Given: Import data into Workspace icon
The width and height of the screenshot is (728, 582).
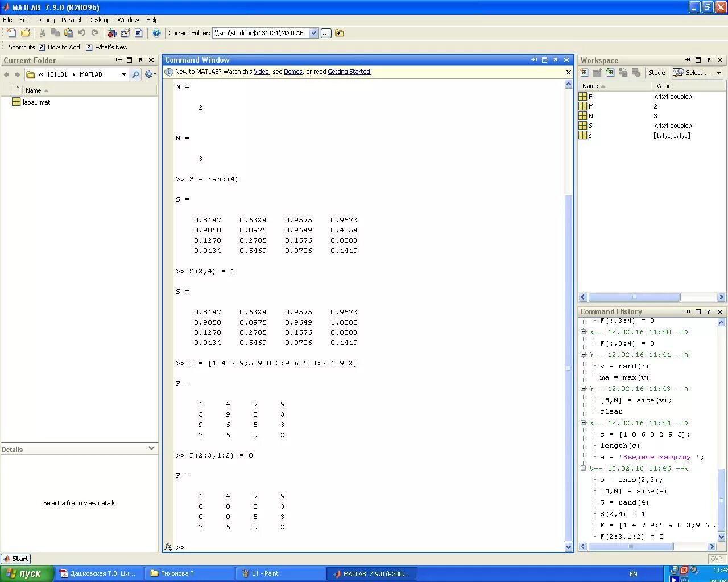Looking at the screenshot, I should 610,73.
